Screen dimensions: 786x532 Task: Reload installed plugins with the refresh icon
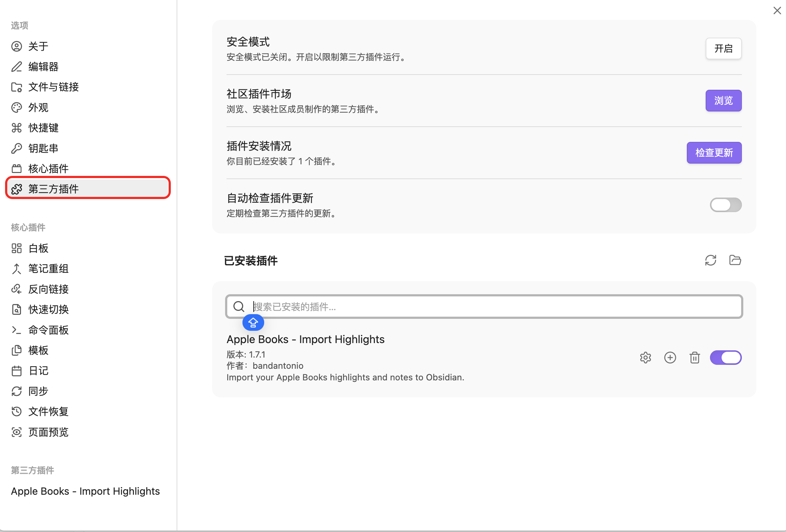[711, 260]
